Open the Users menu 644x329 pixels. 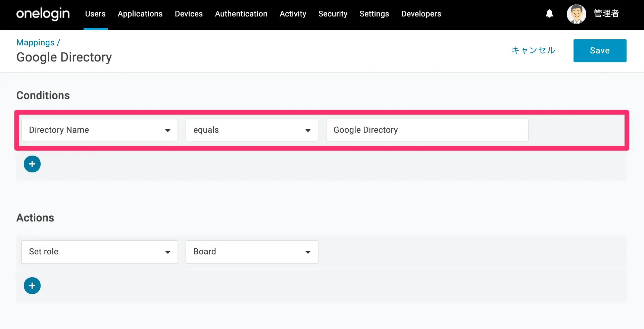95,14
